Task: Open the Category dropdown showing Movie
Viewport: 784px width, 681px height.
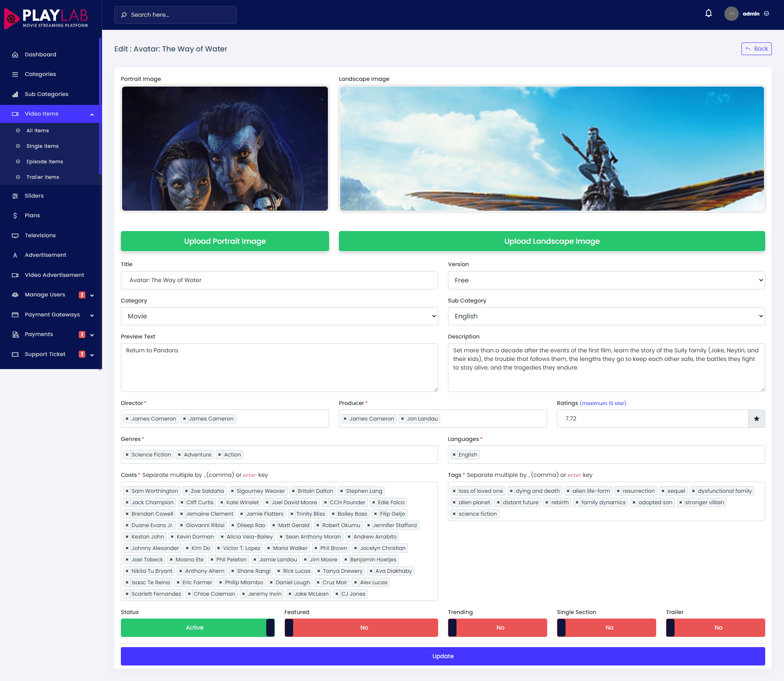Action: coord(279,316)
